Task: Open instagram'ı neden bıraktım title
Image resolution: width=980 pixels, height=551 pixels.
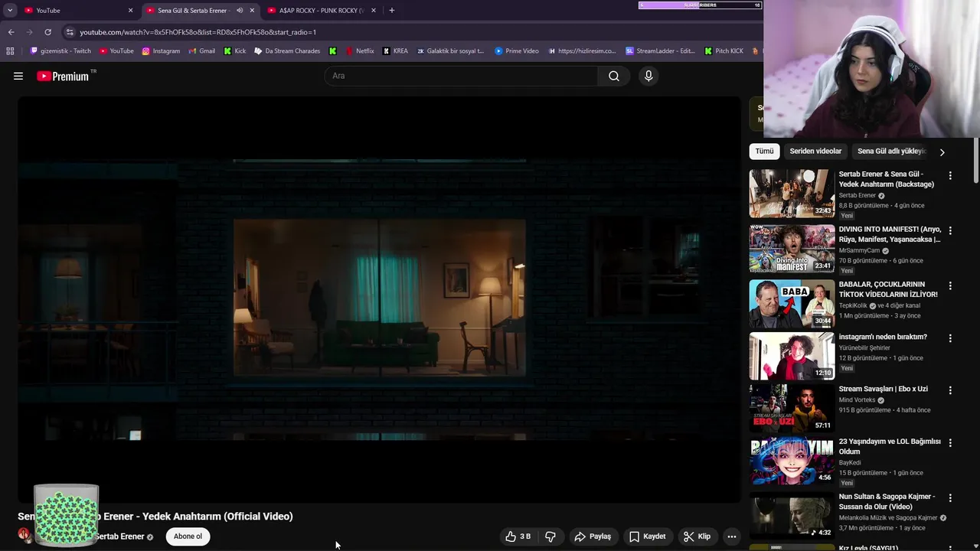Action: (x=883, y=337)
